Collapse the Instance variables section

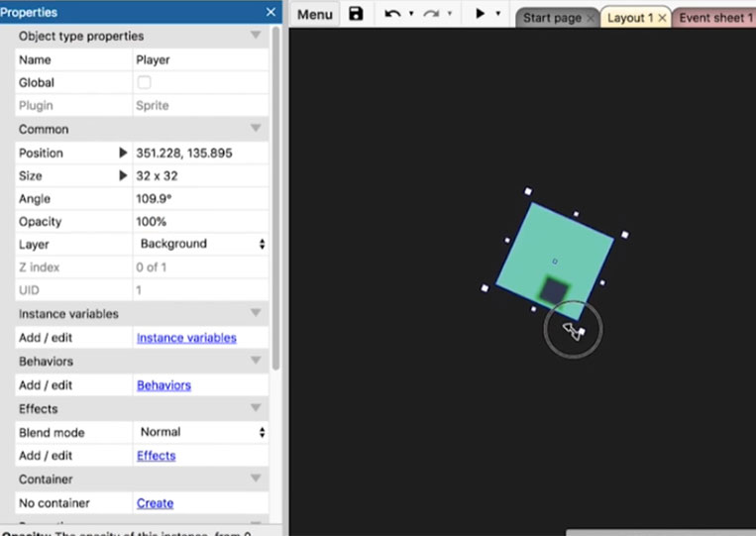coord(256,313)
